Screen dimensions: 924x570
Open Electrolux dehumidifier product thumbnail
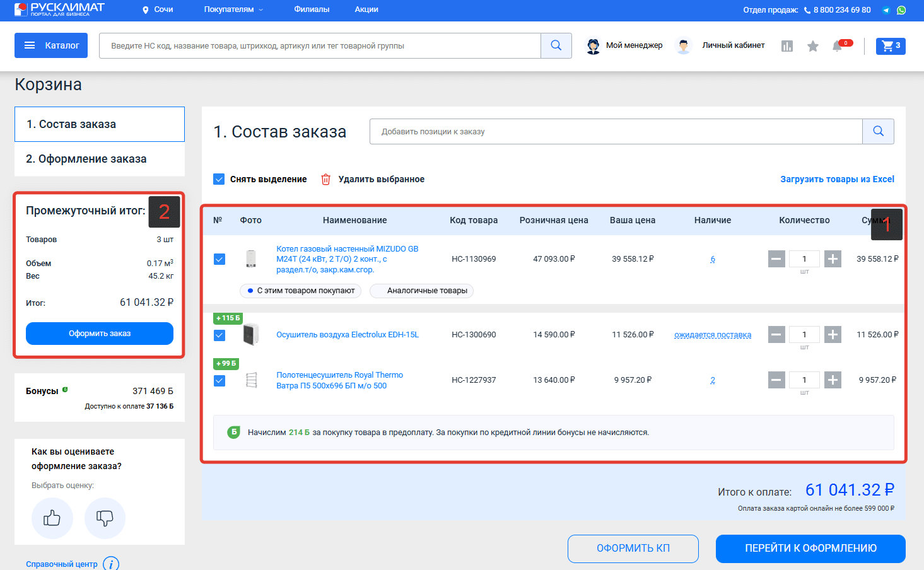(x=251, y=334)
